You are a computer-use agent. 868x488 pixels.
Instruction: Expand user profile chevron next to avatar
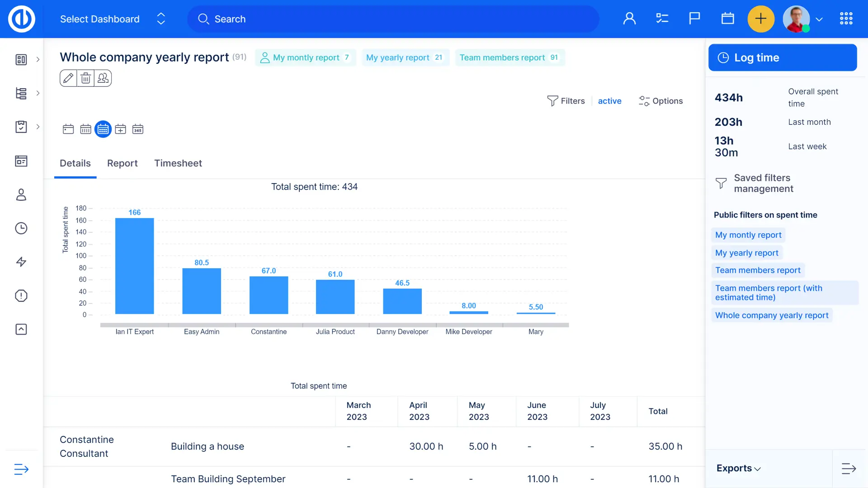pos(819,19)
